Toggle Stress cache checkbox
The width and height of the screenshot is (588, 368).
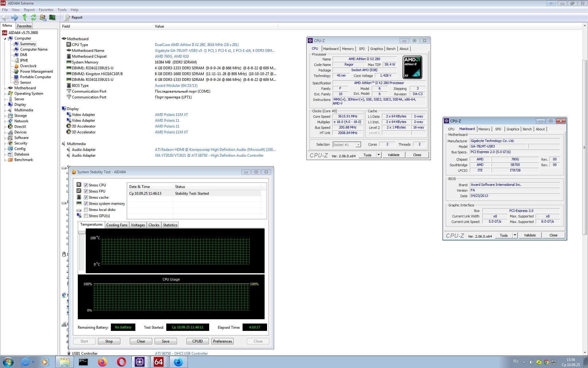[86, 197]
